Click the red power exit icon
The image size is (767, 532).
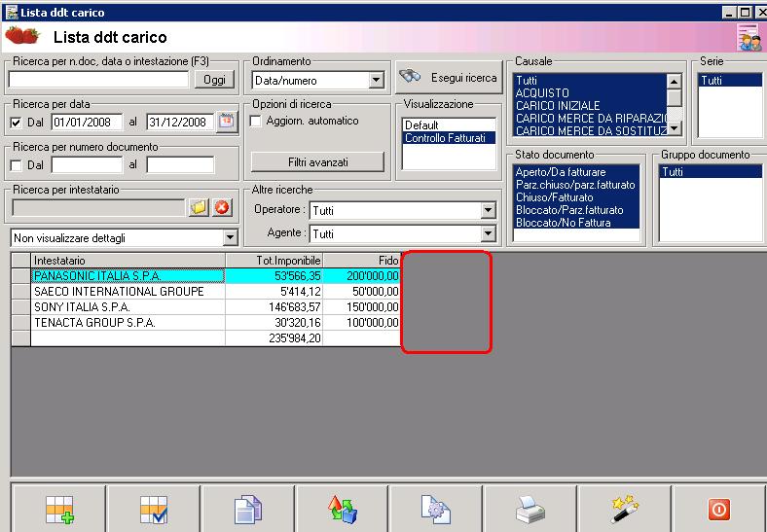[x=719, y=510]
